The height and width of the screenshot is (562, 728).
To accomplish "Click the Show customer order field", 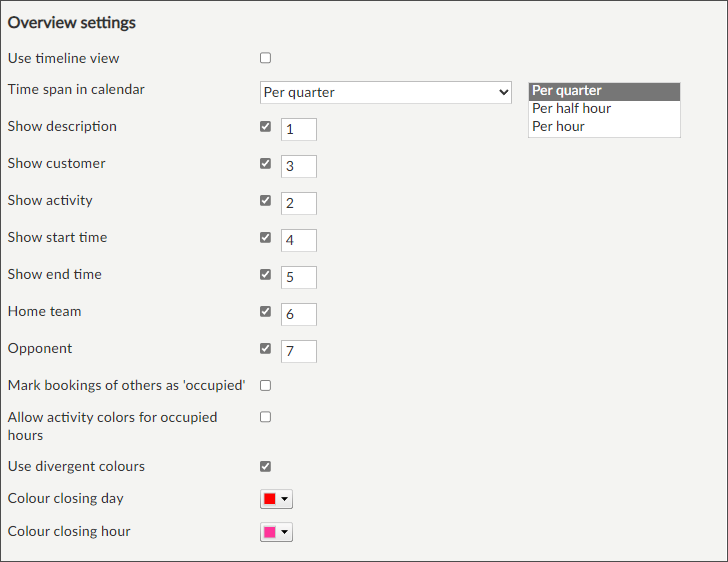I will tap(299, 166).
